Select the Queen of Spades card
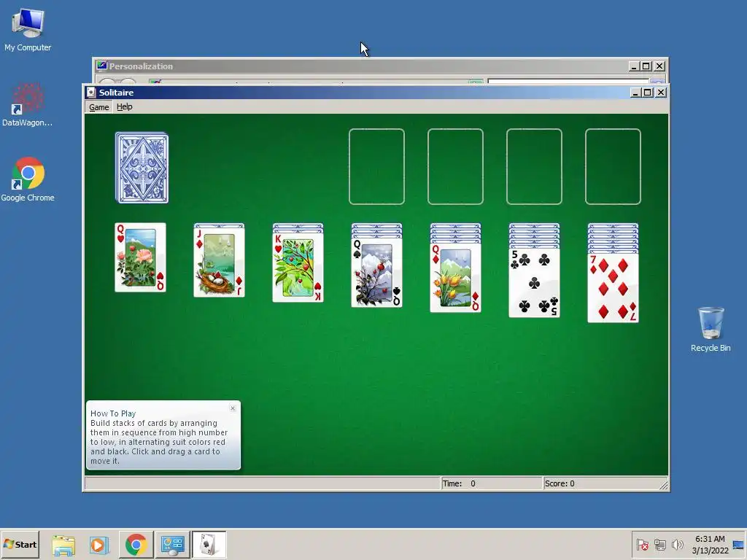Image resolution: width=747 pixels, height=560 pixels. pyautogui.click(x=377, y=273)
